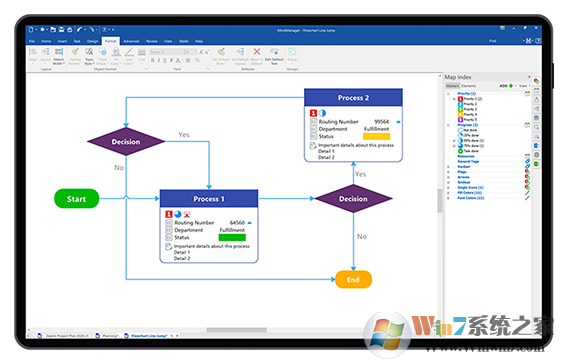This screenshot has height=361, width=561.
Task: Collapse the Priority group in Map Index
Action: [x=448, y=94]
